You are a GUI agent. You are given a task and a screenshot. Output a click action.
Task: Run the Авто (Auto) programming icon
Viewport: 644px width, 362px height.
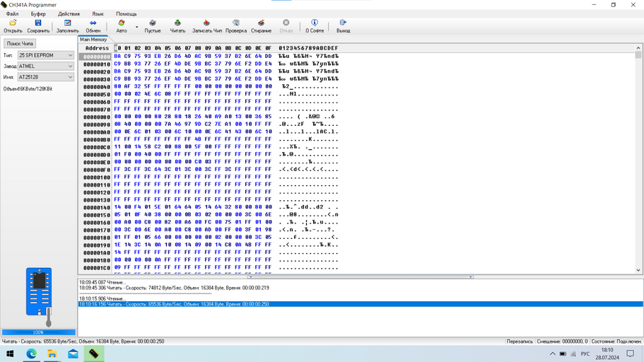122,23
